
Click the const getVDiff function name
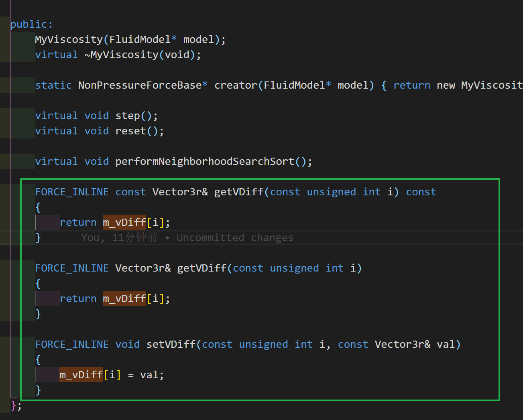(239, 192)
